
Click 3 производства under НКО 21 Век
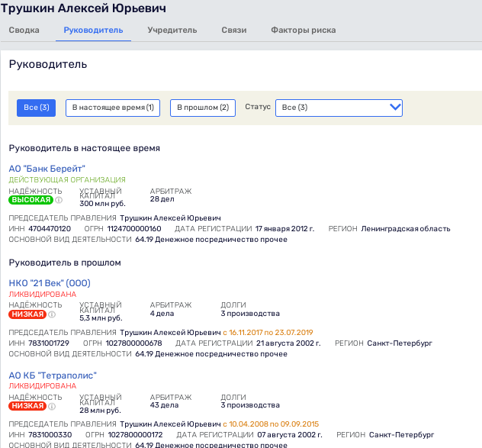[250, 314]
